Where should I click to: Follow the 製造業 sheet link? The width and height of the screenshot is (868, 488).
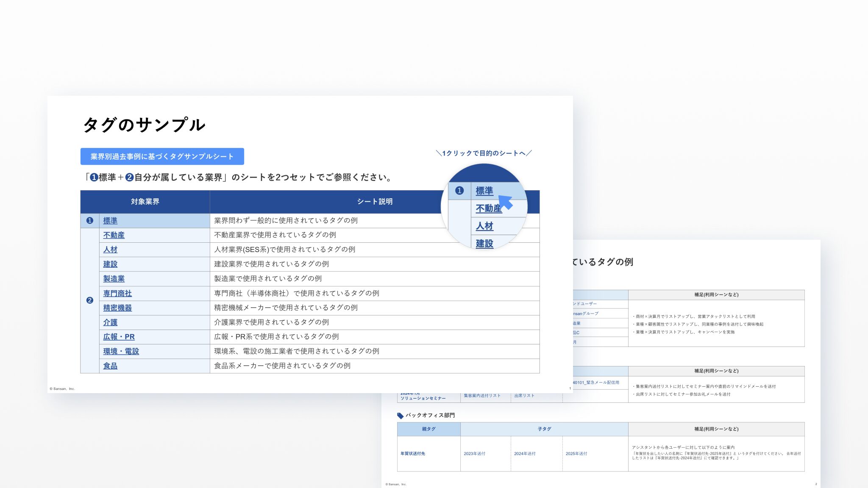pos(114,279)
